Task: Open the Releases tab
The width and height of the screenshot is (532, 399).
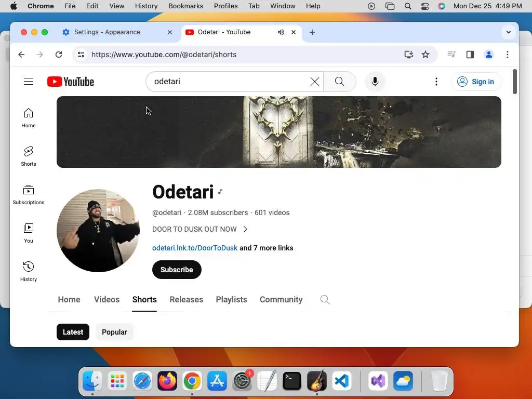Action: coord(187,300)
